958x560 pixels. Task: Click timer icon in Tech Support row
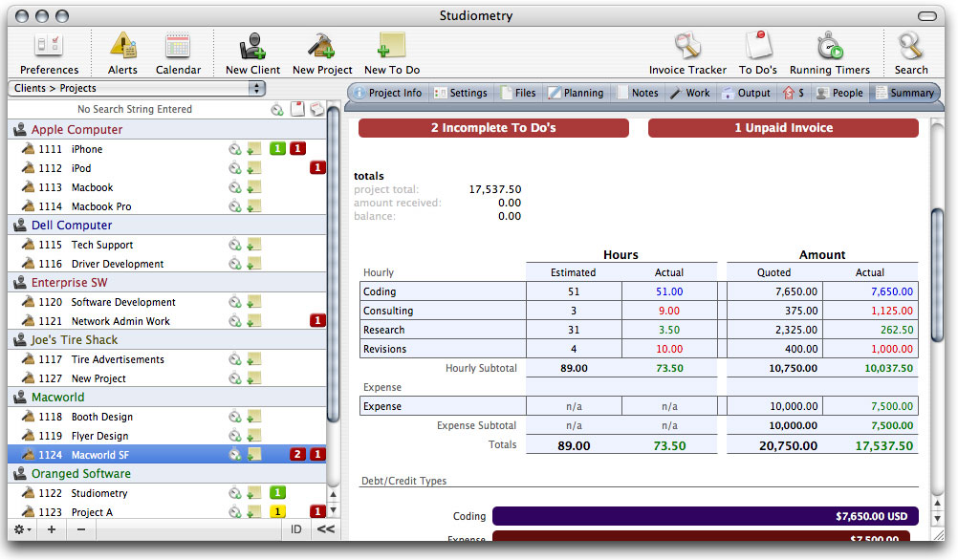(x=235, y=245)
